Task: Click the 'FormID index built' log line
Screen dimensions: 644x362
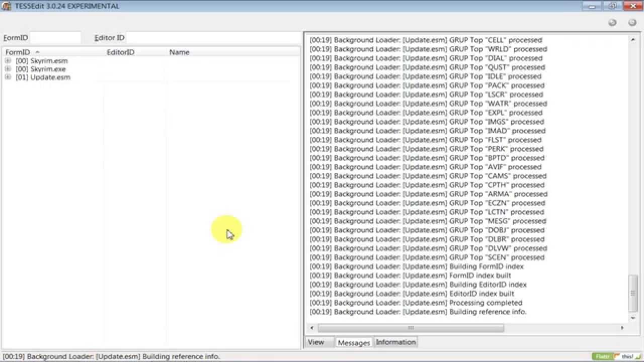Action: [x=410, y=276]
